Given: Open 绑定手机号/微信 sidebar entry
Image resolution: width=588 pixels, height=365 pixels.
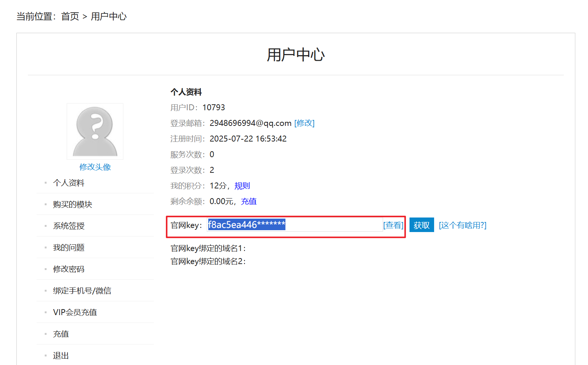Looking at the screenshot, I should pos(82,291).
